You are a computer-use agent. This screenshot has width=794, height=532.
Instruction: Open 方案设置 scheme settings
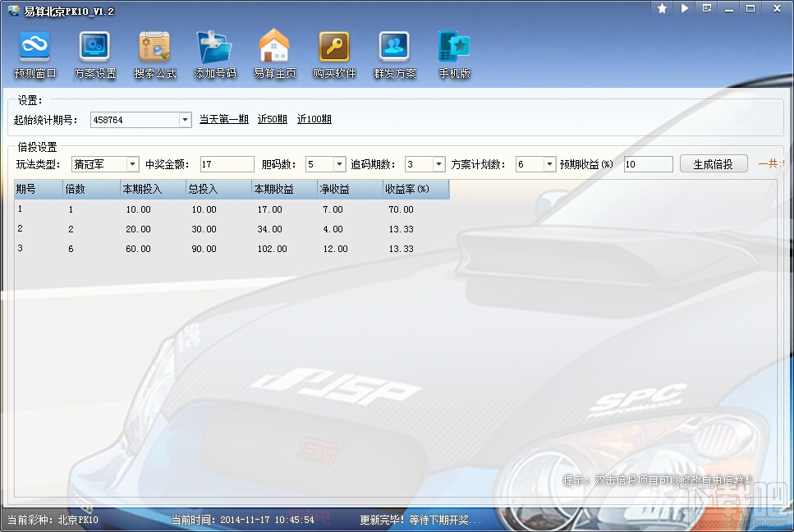click(x=95, y=54)
